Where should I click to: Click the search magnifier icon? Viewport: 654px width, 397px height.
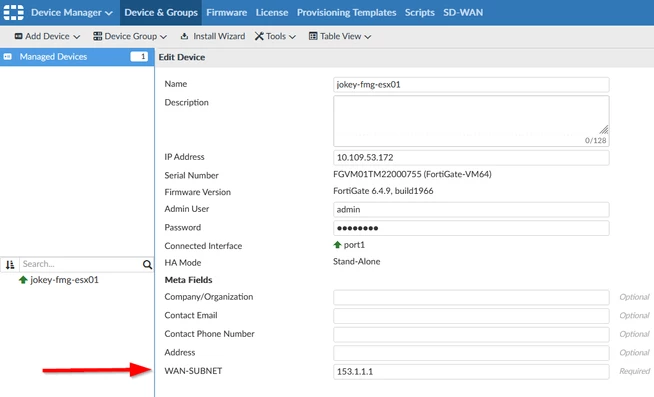point(147,264)
